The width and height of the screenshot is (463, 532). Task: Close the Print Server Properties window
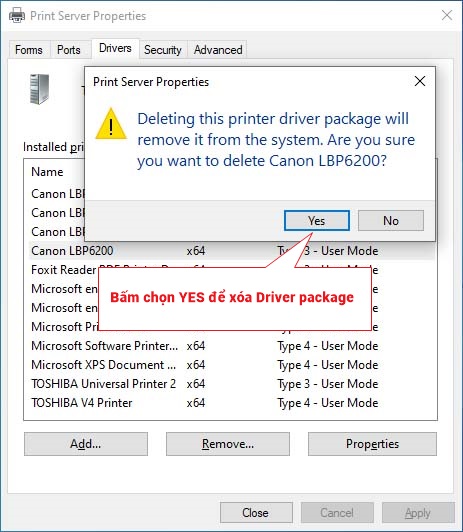coord(447,15)
